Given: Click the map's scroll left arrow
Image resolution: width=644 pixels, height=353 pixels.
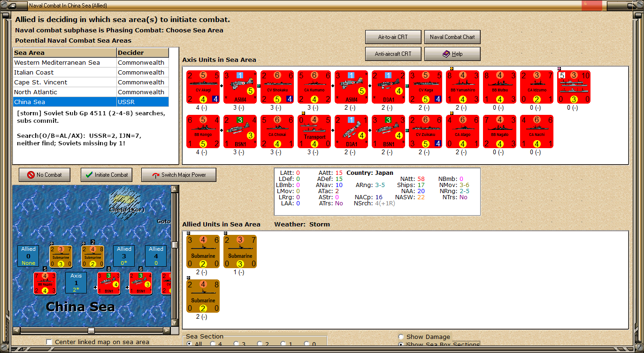Looking at the screenshot, I should [x=16, y=330].
